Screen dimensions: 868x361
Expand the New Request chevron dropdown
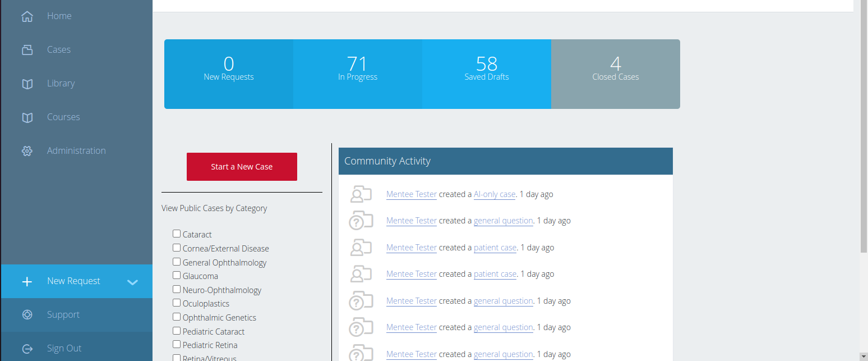pyautogui.click(x=132, y=282)
